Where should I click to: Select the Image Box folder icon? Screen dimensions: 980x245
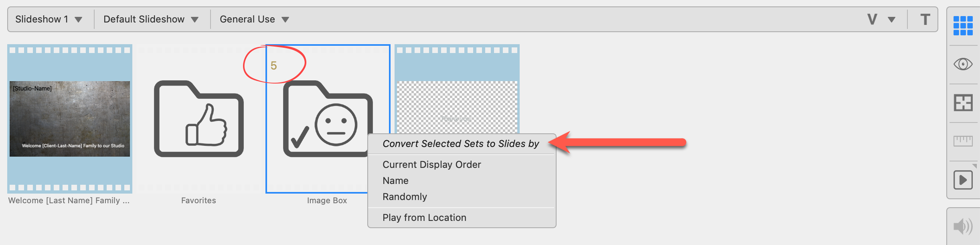(x=327, y=119)
